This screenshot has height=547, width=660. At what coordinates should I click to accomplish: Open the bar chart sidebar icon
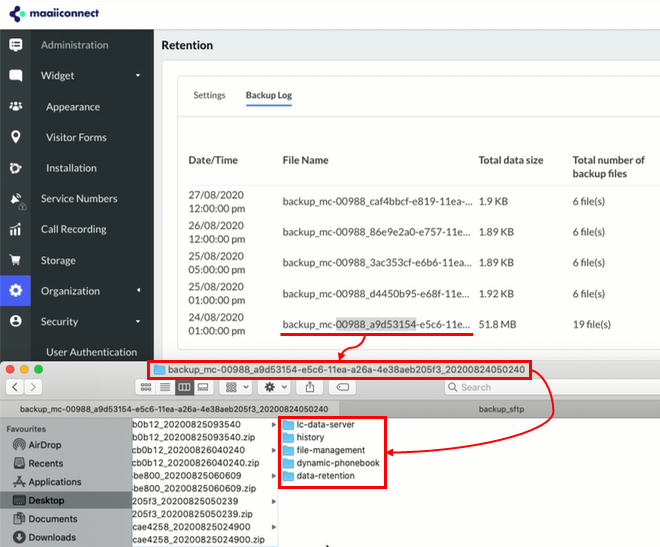tap(16, 229)
